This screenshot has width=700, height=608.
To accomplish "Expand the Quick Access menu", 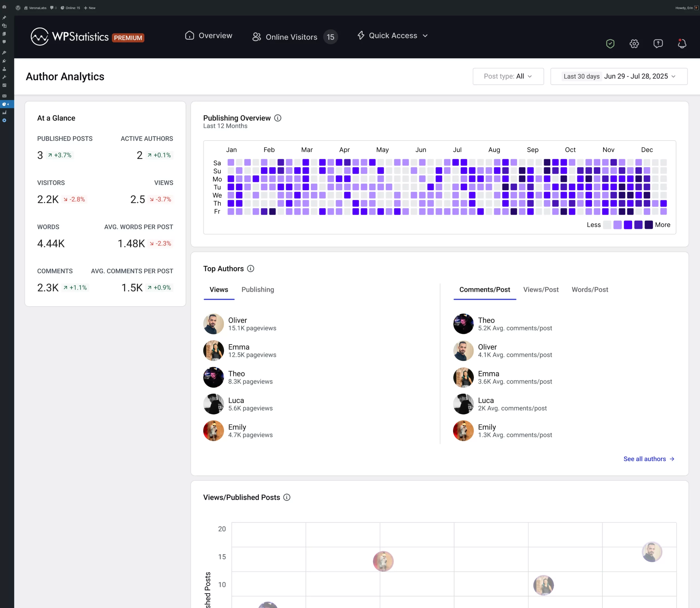I will (392, 36).
